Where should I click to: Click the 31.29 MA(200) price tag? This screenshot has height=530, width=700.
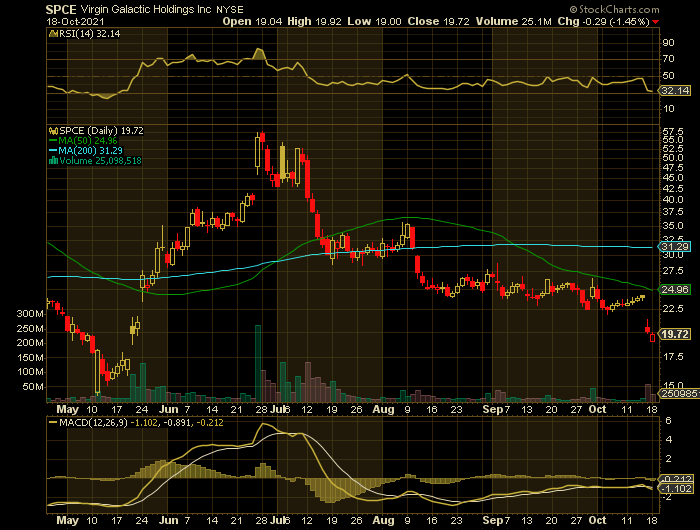click(x=674, y=246)
